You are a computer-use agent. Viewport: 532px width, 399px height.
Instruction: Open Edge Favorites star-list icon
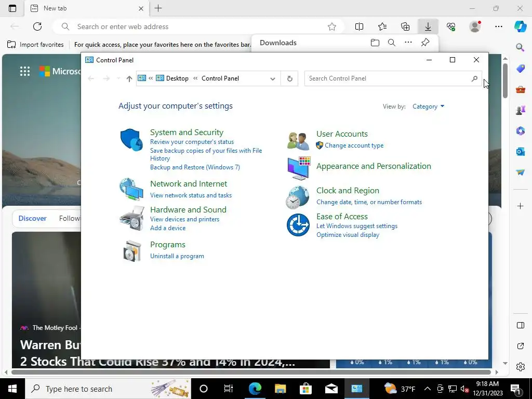point(382,26)
